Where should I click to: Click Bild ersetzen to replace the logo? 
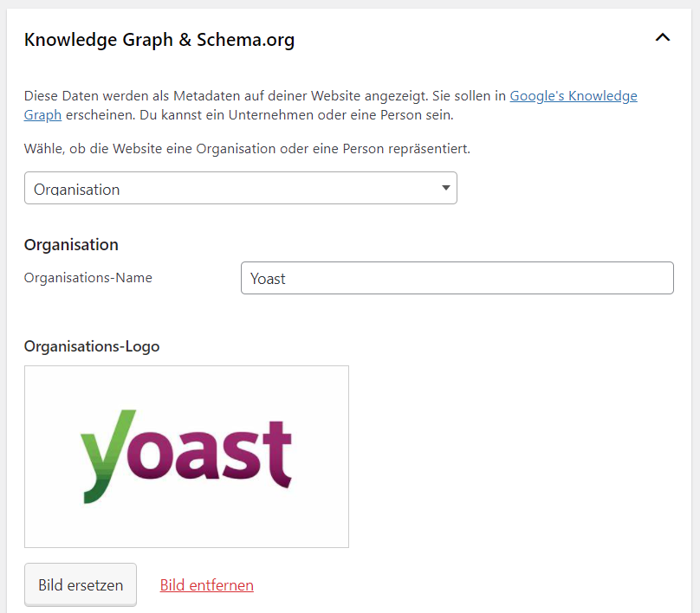click(x=80, y=584)
